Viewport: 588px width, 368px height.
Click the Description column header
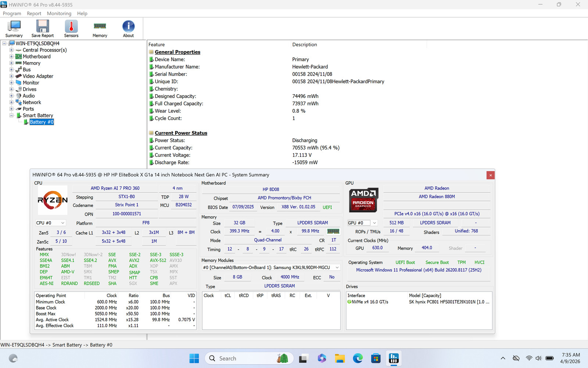pyautogui.click(x=305, y=45)
